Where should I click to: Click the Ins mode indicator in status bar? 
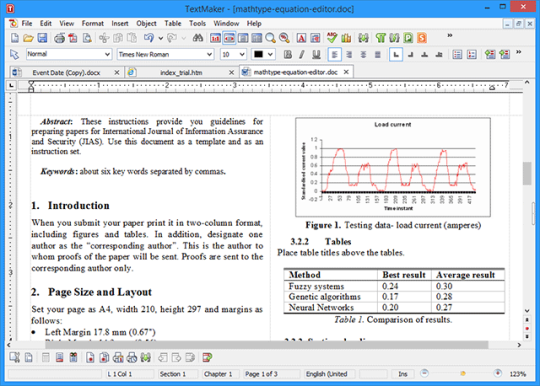click(x=403, y=374)
